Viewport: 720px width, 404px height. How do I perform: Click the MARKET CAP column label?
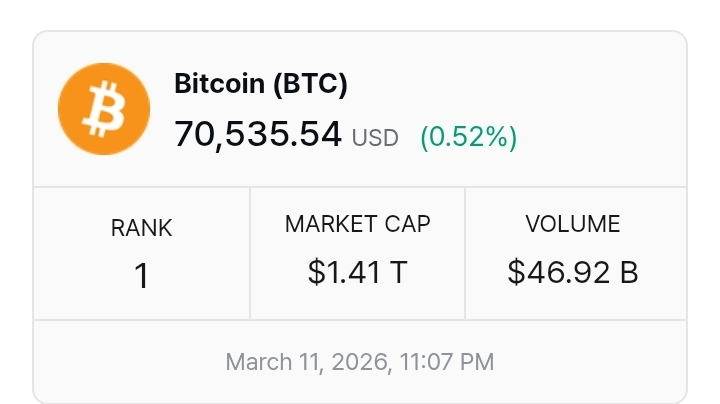coord(357,224)
